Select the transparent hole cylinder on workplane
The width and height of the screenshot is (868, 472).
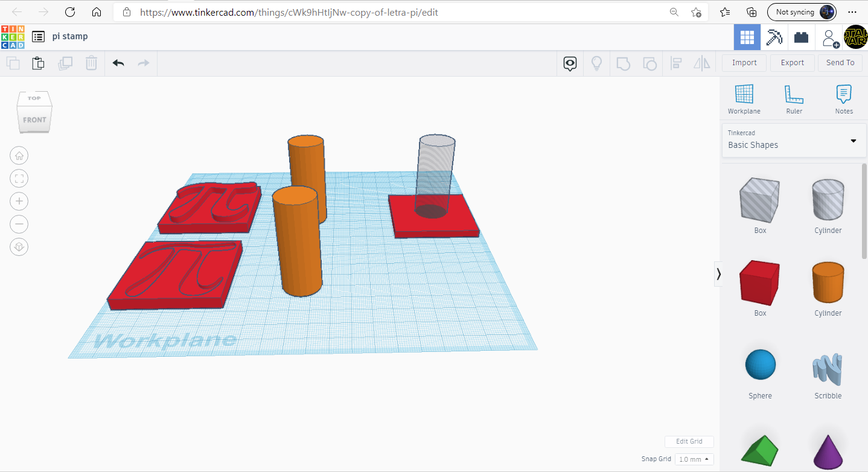point(436,176)
